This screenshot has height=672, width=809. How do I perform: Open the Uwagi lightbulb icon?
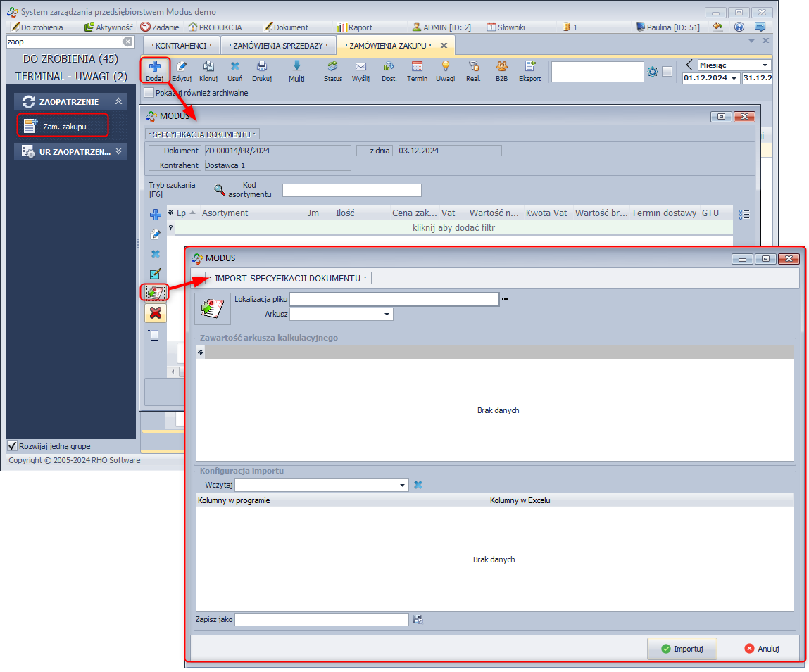pyautogui.click(x=445, y=68)
